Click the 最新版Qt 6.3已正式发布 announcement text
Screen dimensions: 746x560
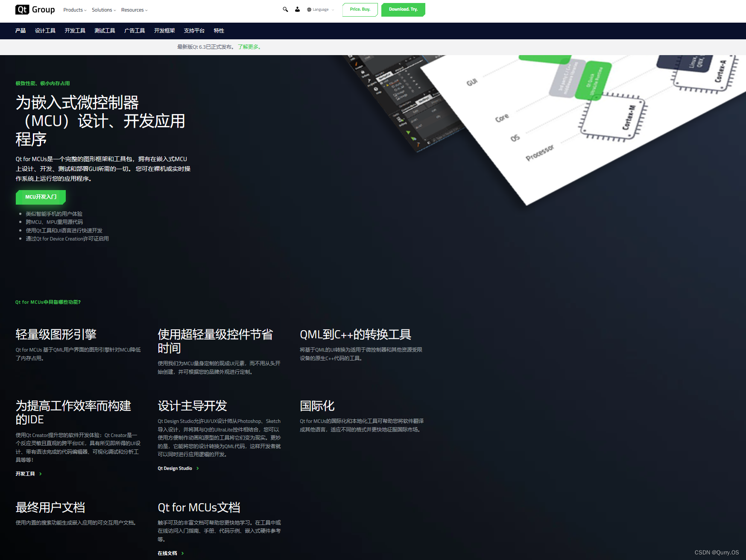point(206,47)
